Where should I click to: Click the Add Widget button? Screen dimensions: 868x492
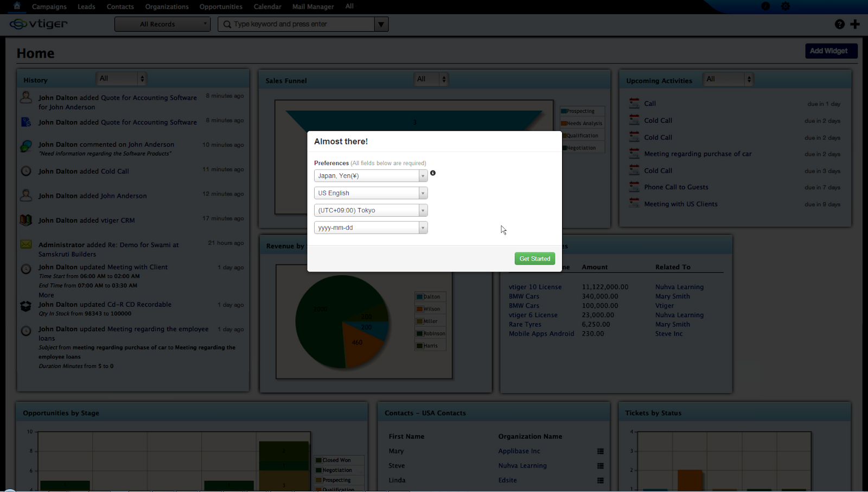tap(831, 51)
